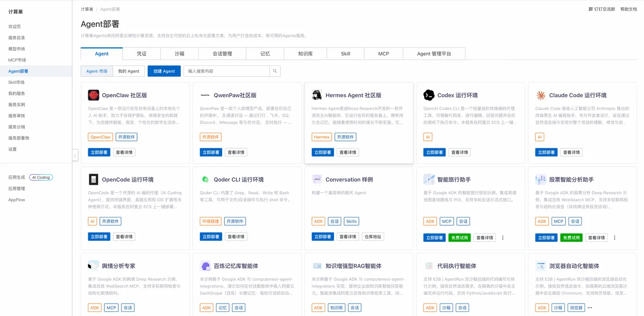Open 应用管理 in the sidebar
This screenshot has height=316, width=644.
[17, 188]
